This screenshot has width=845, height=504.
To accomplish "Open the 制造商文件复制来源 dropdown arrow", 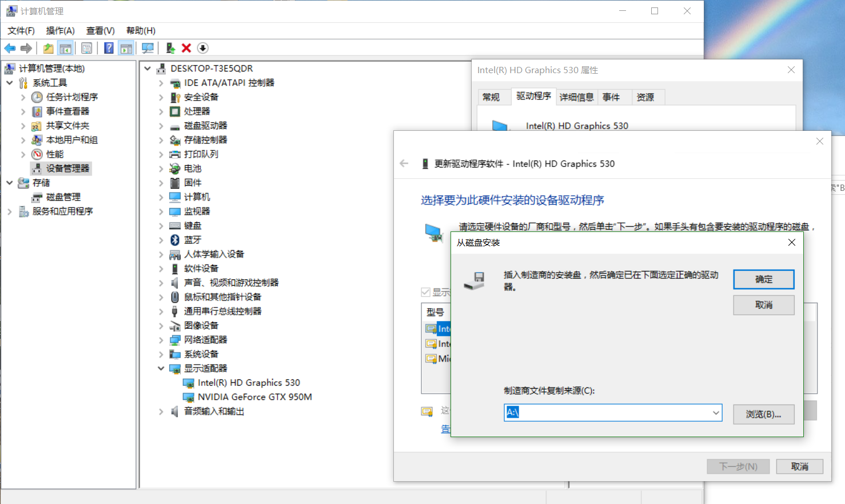I will tap(716, 412).
